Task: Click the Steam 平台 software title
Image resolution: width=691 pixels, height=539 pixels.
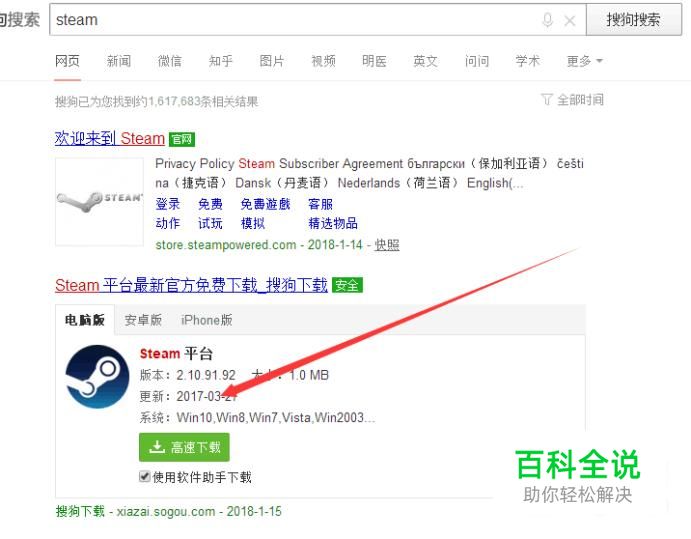Action: point(176,353)
